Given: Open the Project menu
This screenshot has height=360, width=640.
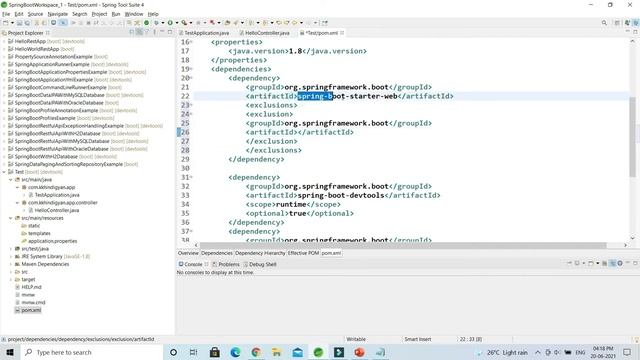Looking at the screenshot, I should (99, 14).
